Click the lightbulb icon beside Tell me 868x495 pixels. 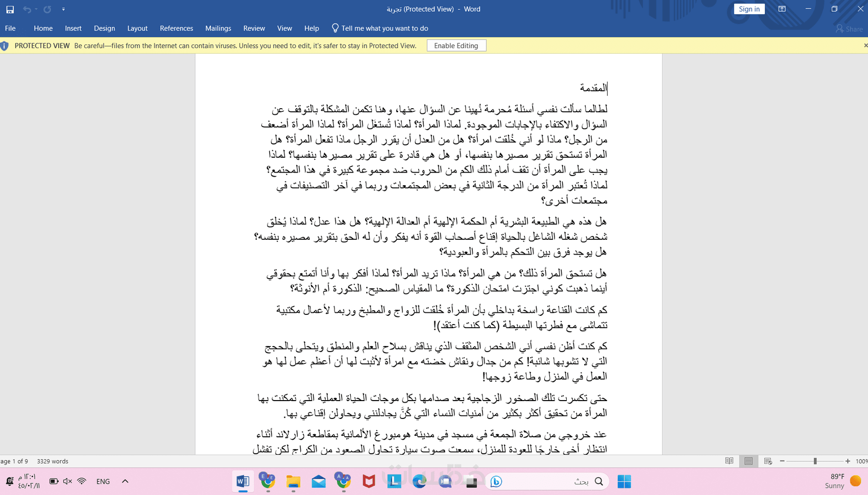pos(335,28)
